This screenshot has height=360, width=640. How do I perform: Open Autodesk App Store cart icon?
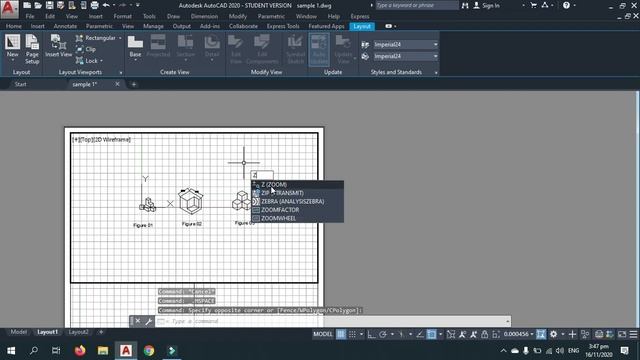point(533,5)
